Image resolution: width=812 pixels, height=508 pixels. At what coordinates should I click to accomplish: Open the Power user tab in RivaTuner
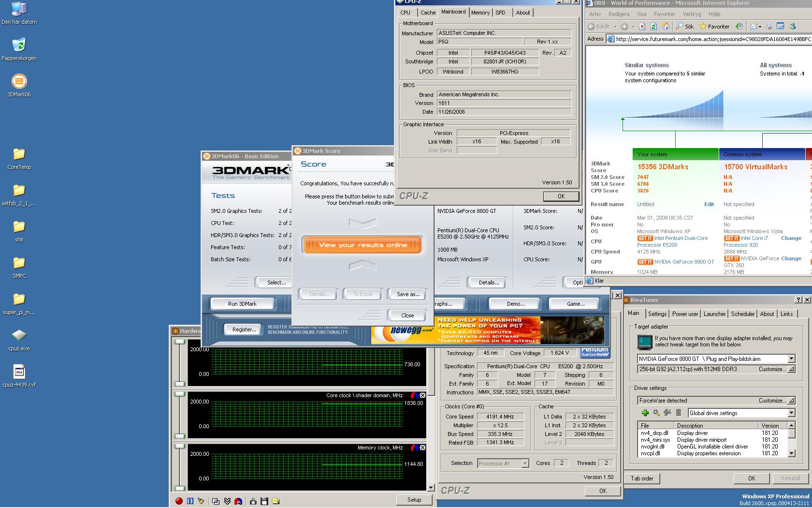pos(685,314)
